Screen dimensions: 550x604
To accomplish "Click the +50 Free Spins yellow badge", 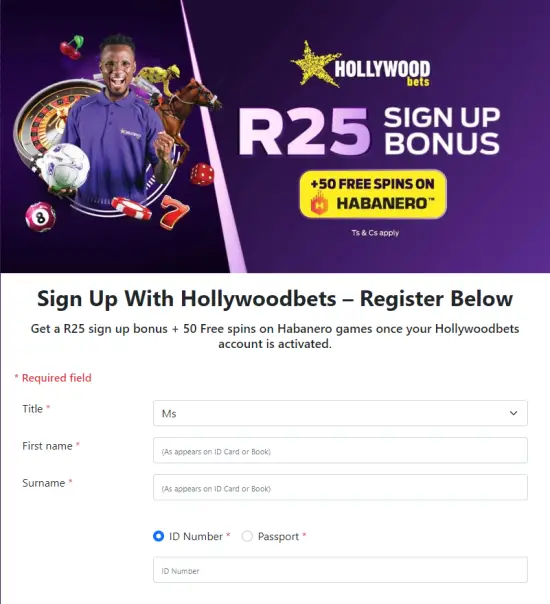I will point(373,194).
